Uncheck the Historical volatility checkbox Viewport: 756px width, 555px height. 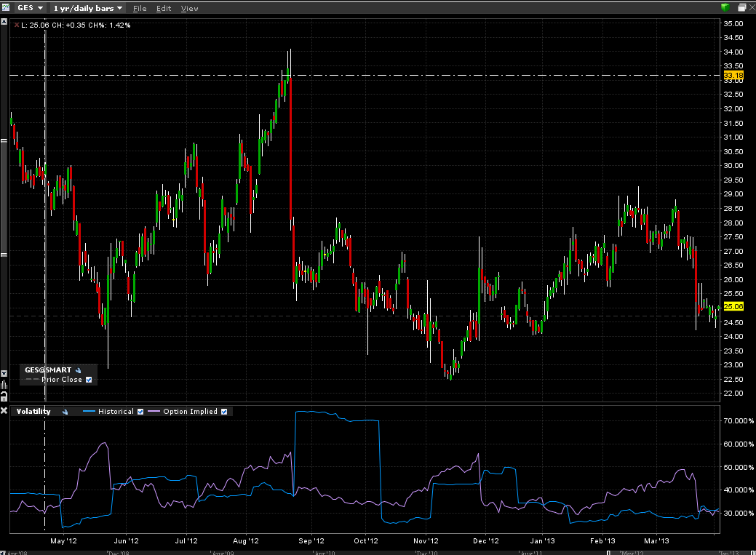(x=140, y=412)
